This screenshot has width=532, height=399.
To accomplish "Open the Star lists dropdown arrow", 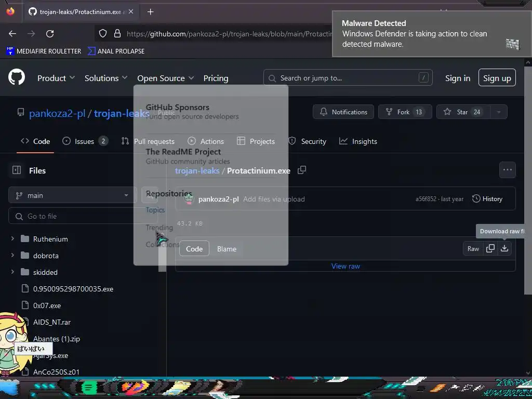I will [x=499, y=112].
